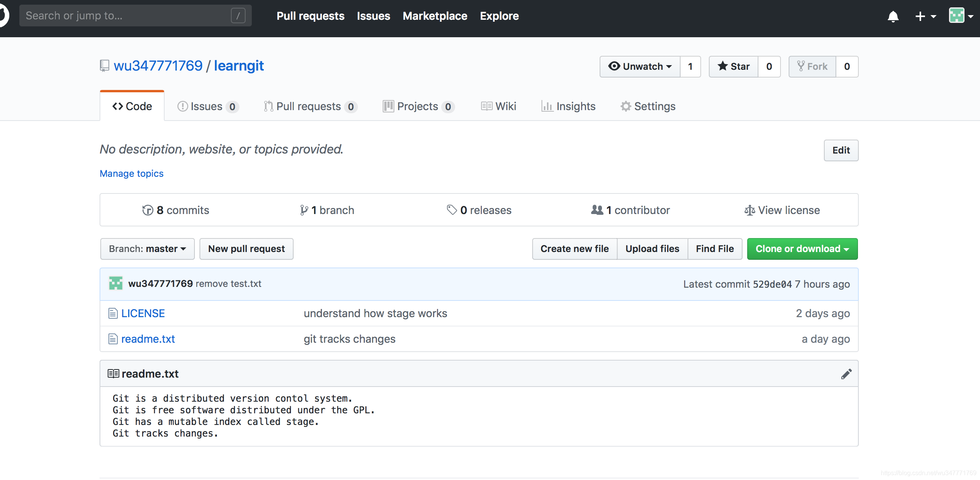View the 1 contributor page
Image resolution: width=980 pixels, height=480 pixels.
point(631,210)
